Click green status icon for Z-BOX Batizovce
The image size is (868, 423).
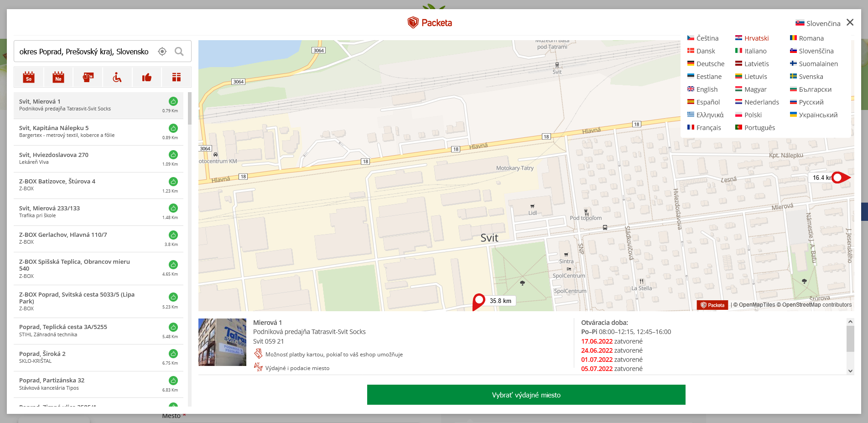[173, 182]
